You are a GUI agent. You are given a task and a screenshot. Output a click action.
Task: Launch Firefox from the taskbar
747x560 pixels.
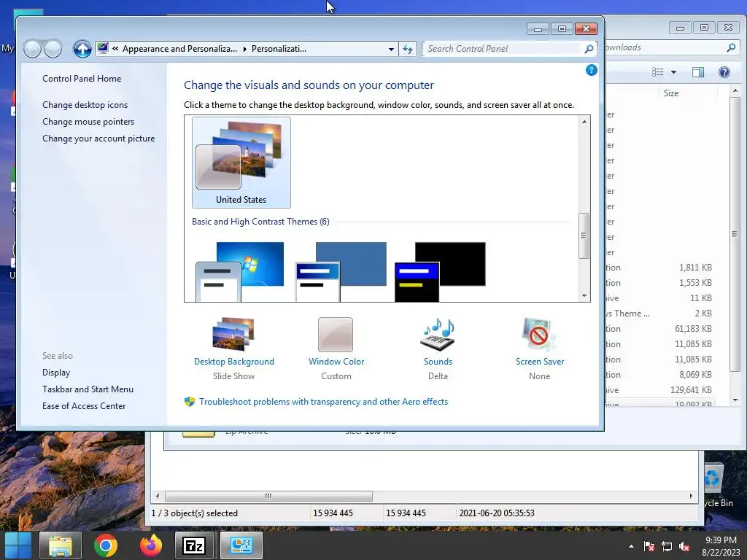[x=150, y=545]
